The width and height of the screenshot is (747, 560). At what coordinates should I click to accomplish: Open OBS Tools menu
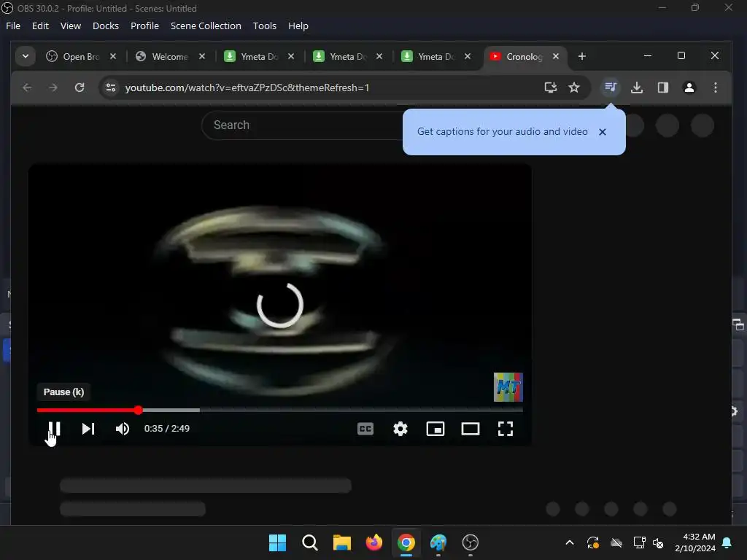tap(264, 26)
